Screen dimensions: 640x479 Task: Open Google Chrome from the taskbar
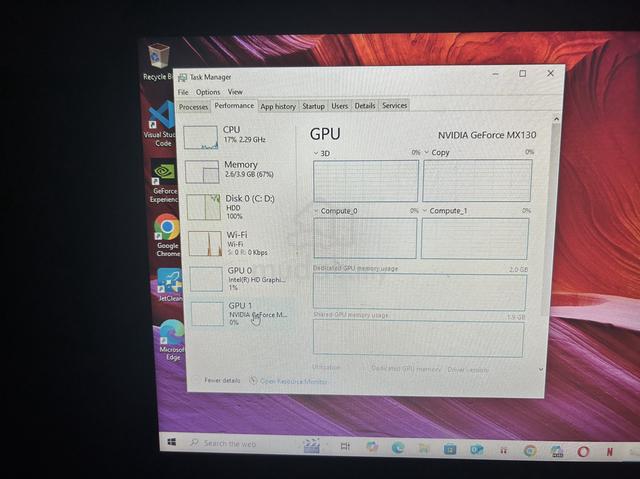coord(530,450)
